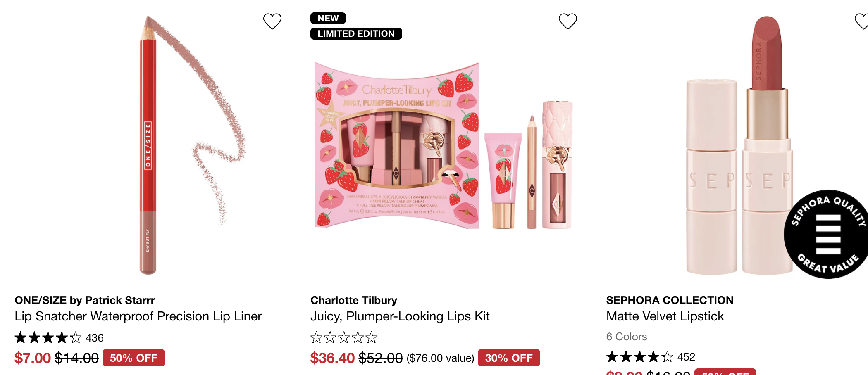868x375 pixels.
Task: Toggle heart on Sephora Matte Velvet Lipstick
Action: pos(862,21)
